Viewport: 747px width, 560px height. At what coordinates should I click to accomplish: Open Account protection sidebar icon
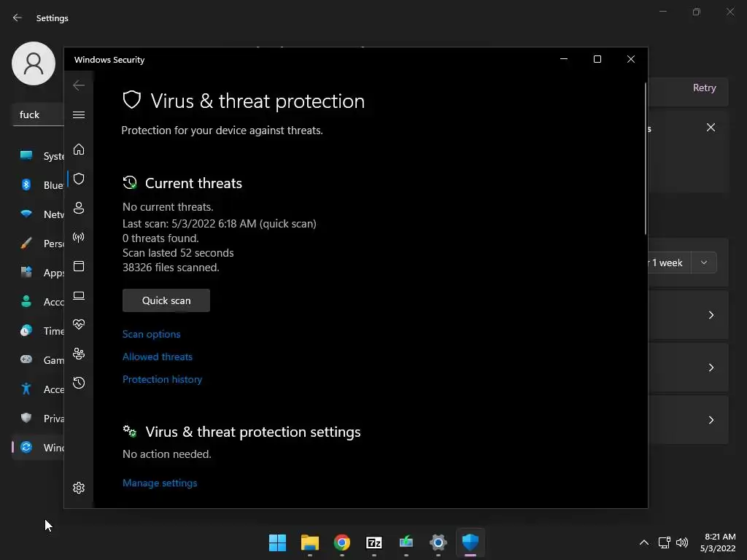[x=79, y=208]
